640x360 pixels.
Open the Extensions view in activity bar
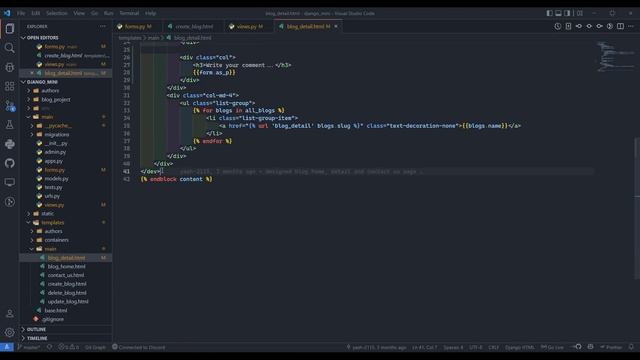point(10,87)
